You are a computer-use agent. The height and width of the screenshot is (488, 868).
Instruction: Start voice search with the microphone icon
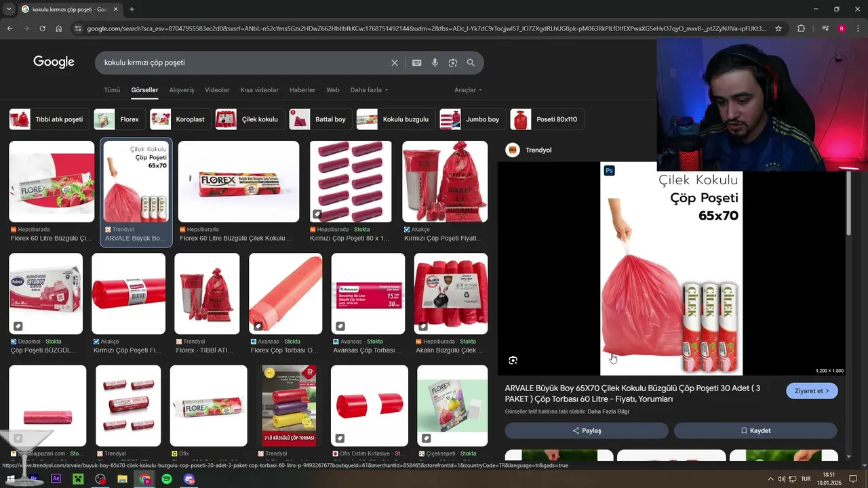click(435, 63)
